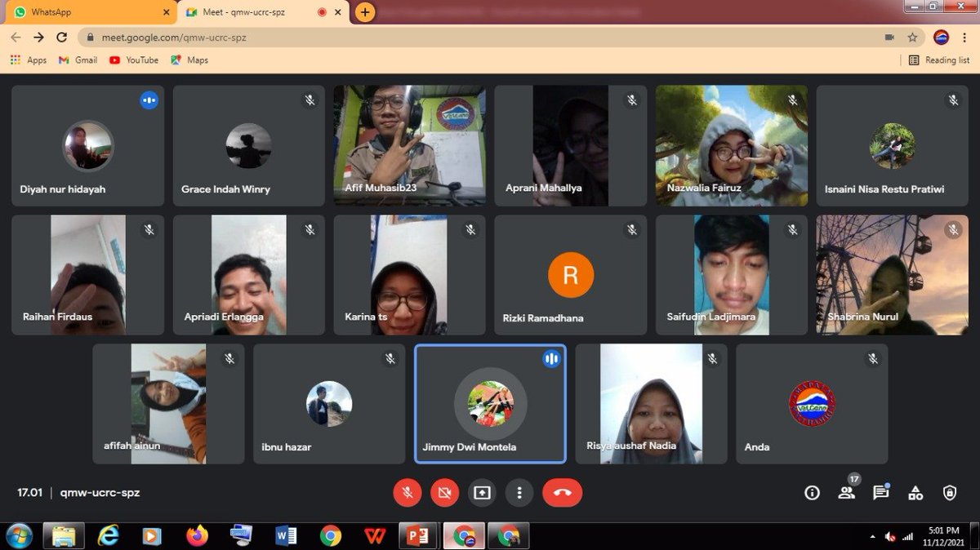The height and width of the screenshot is (550, 980).
Task: Show the participants list icon
Action: (x=846, y=493)
